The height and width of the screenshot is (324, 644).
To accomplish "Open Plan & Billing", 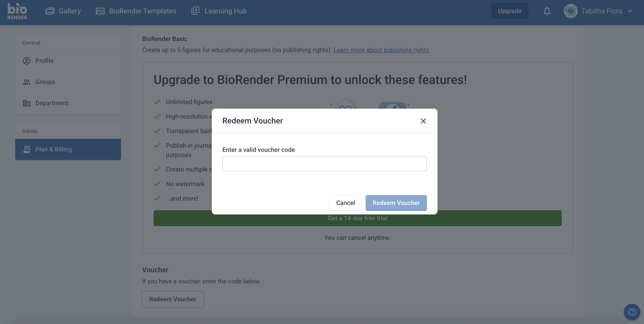I will pos(53,149).
